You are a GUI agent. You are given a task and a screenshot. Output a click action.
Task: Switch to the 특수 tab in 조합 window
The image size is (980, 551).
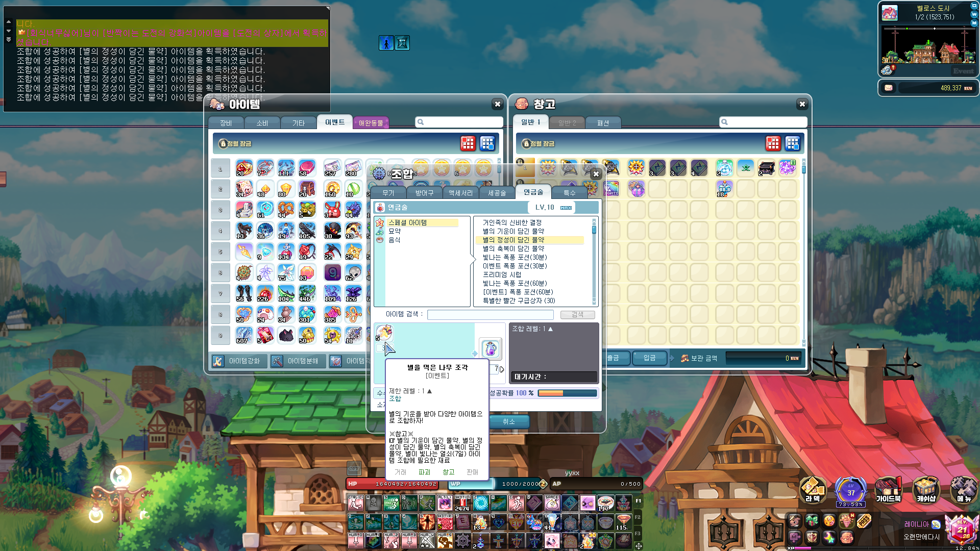click(569, 193)
